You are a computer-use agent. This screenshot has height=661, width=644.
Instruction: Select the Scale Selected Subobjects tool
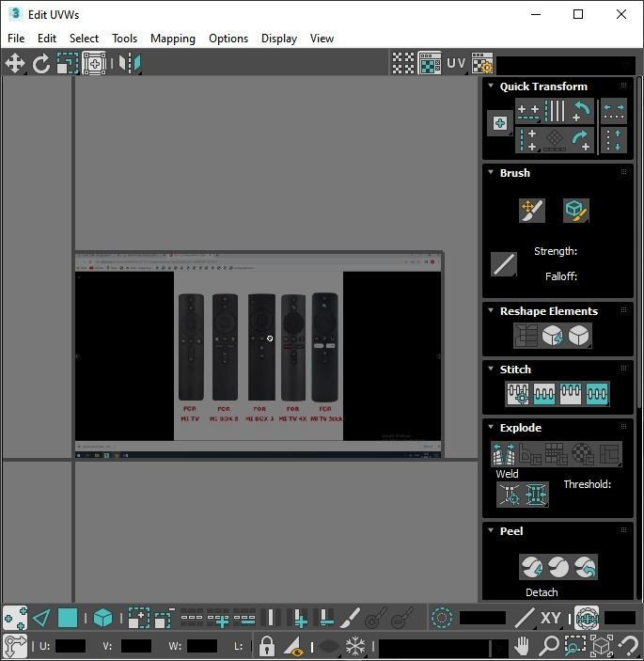68,64
